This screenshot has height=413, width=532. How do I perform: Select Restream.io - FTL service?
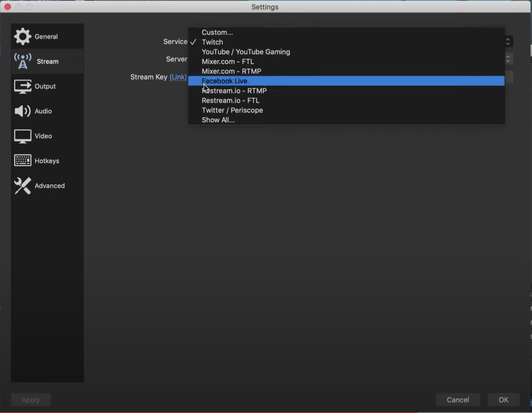tap(346, 100)
